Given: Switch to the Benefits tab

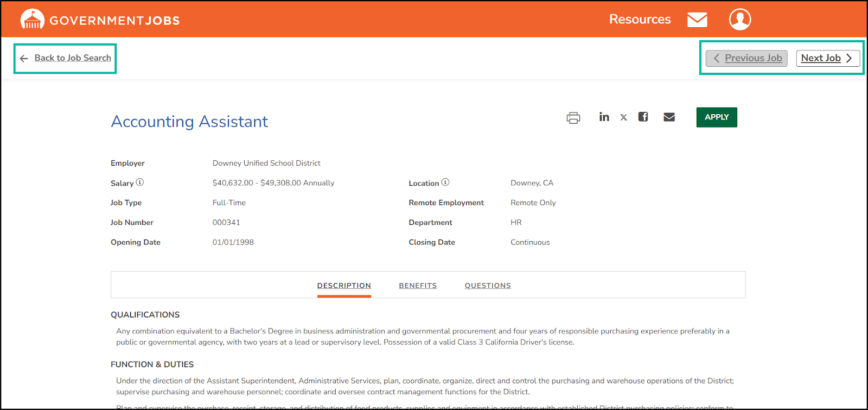Looking at the screenshot, I should coord(418,286).
